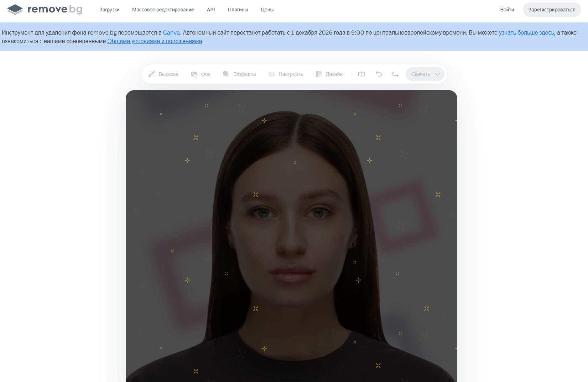This screenshot has width=588, height=382.
Task: Open the Загрузки menu item
Action: [109, 10]
